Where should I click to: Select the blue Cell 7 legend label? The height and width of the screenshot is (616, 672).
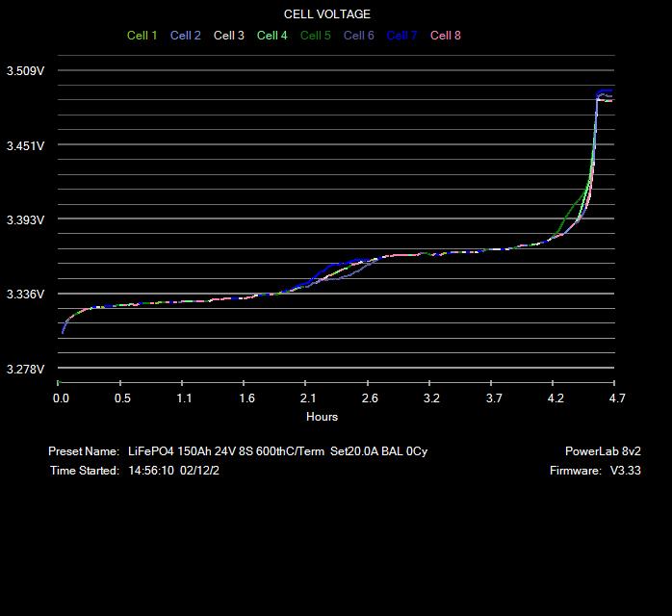401,36
